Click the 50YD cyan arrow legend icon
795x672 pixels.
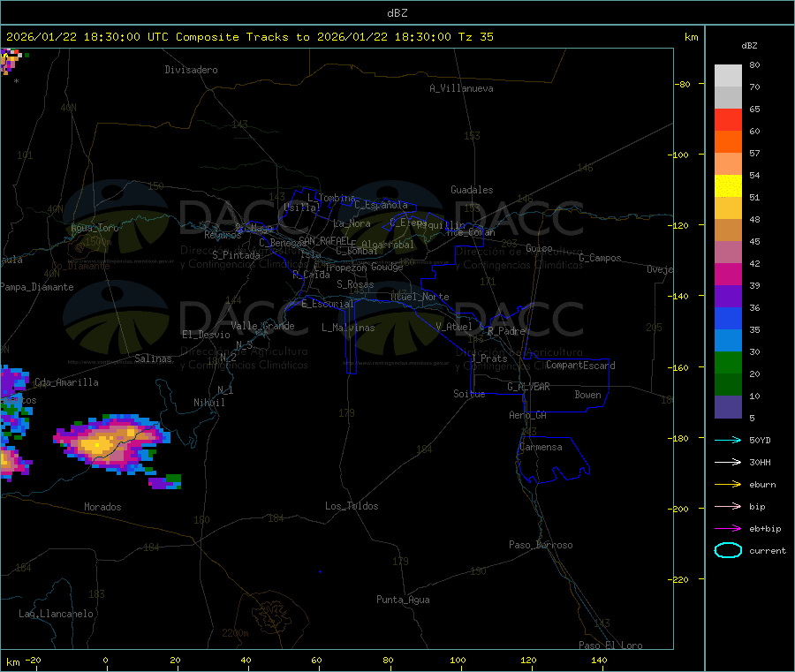click(x=728, y=440)
